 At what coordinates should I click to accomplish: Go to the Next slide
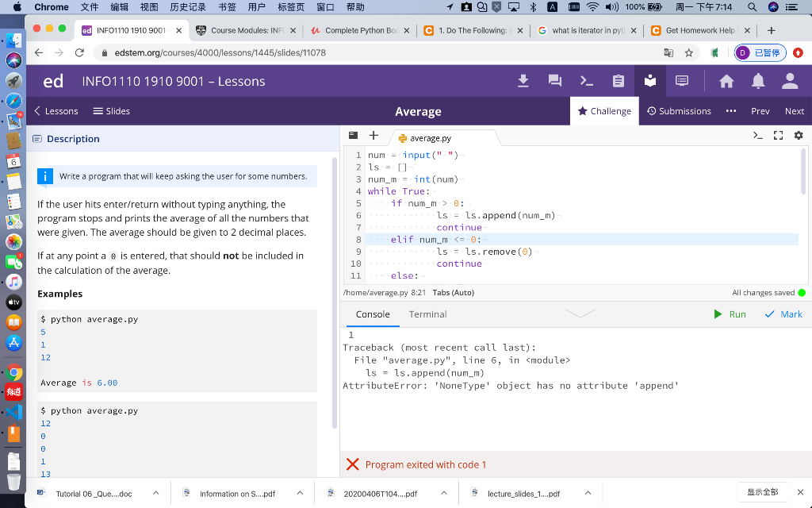(x=795, y=111)
